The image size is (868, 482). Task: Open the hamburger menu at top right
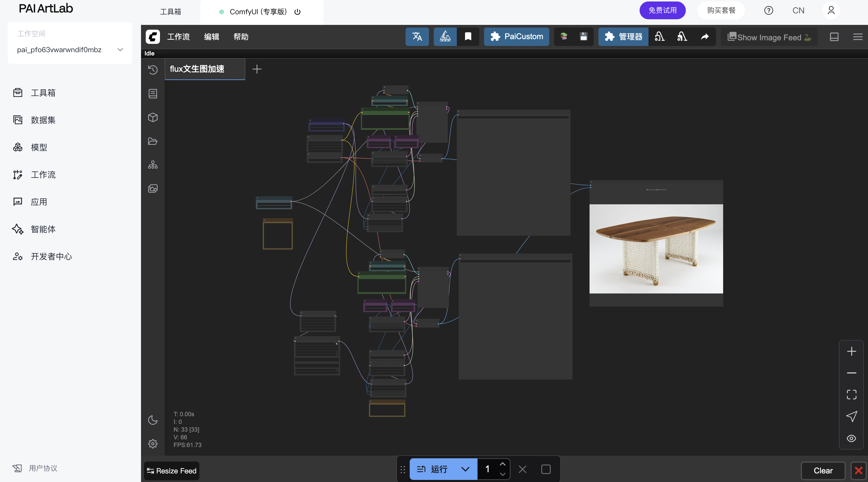pyautogui.click(x=858, y=37)
